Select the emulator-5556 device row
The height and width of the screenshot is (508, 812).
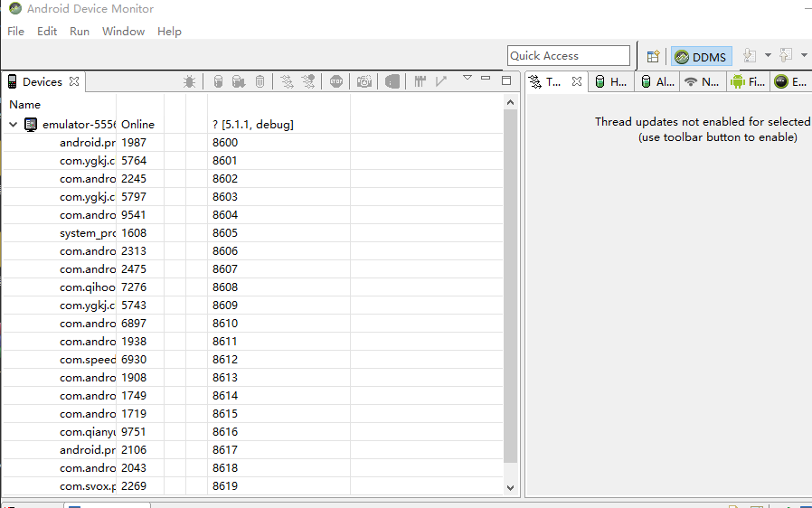click(252, 124)
